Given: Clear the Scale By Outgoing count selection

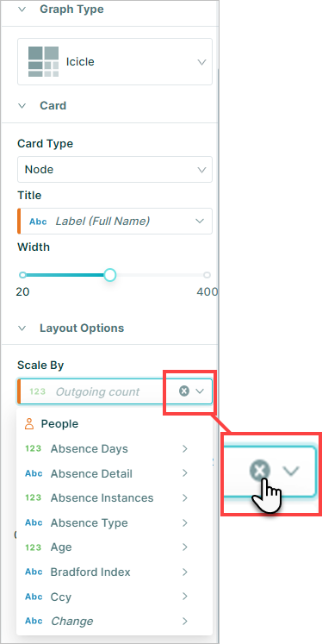Looking at the screenshot, I should pos(184,391).
